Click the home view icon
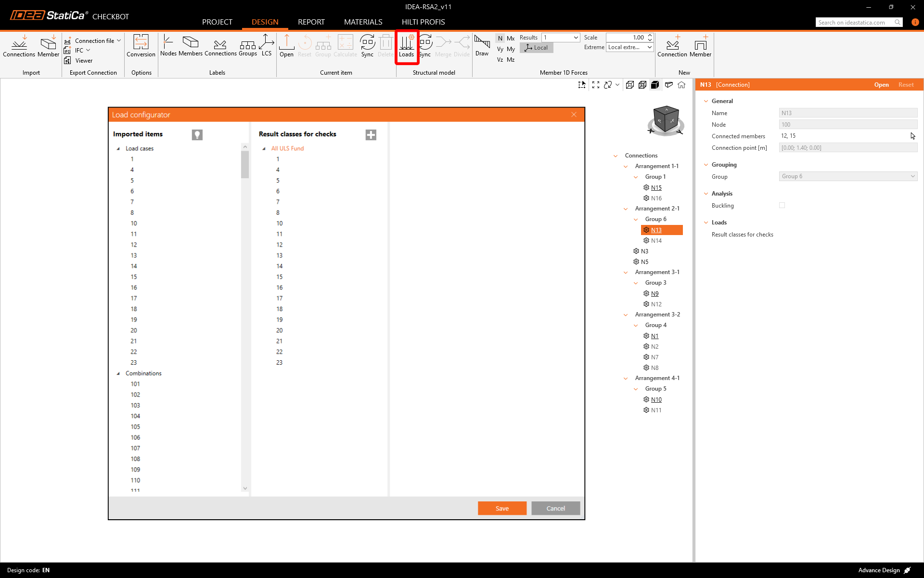Viewport: 924px width, 578px height. point(681,85)
